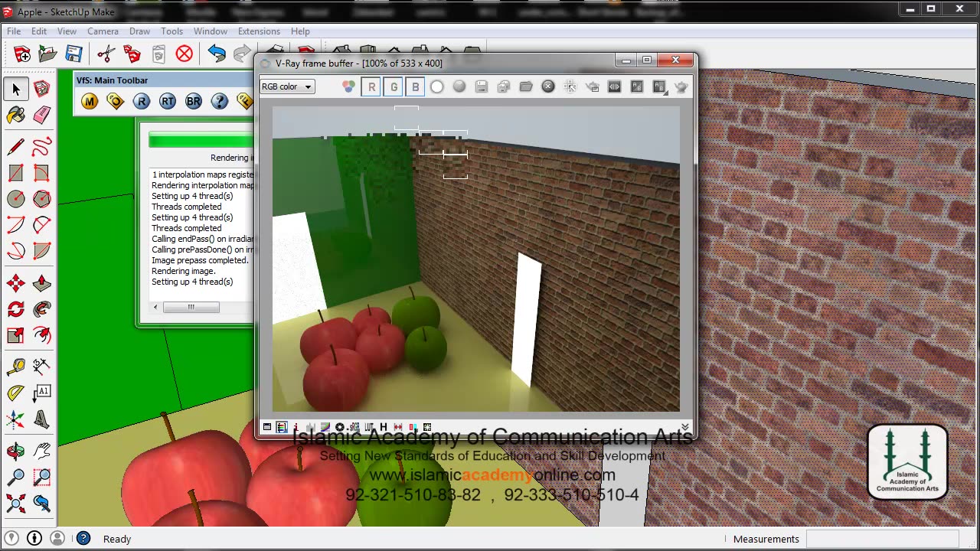Choose the Scale tool
The width and height of the screenshot is (980, 551).
pos(16,335)
